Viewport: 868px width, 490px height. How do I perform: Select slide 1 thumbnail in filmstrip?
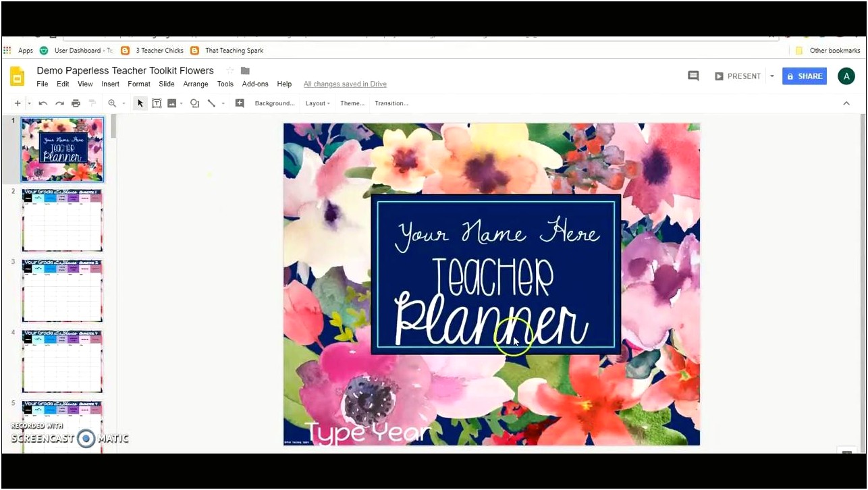pos(63,150)
